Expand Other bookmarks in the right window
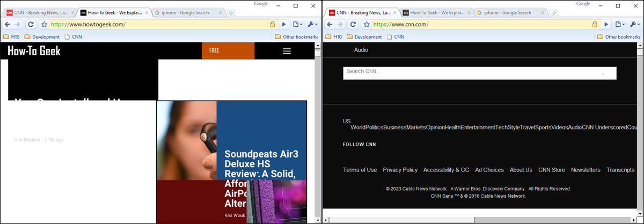Screen dimensions: 644x224 [x=618, y=37]
